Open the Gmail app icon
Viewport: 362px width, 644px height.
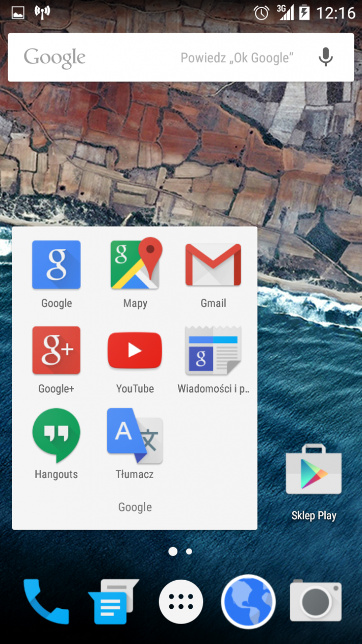coord(213,265)
